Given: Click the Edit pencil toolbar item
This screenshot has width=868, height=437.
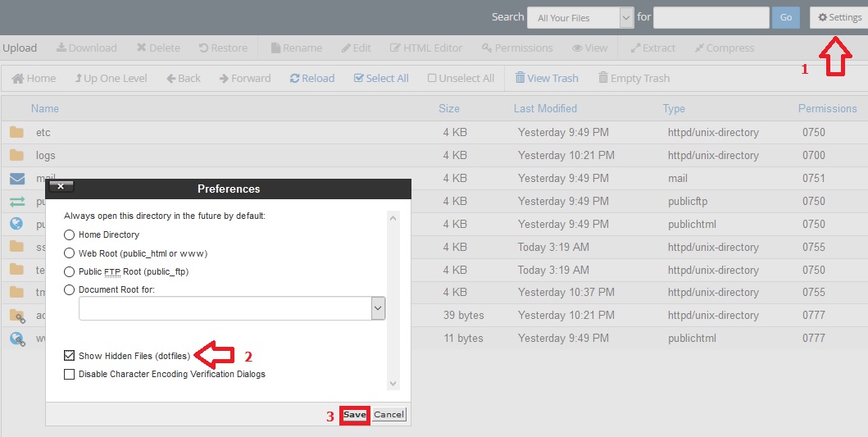Looking at the screenshot, I should point(356,48).
